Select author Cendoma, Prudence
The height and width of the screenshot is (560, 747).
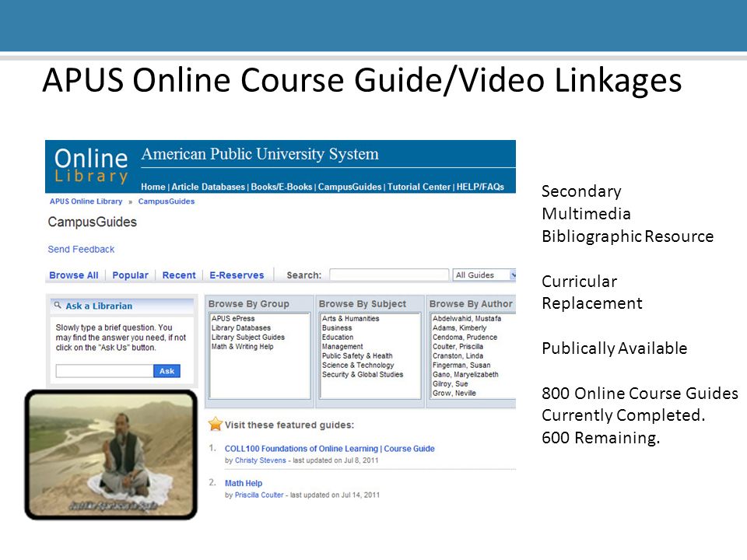(465, 337)
